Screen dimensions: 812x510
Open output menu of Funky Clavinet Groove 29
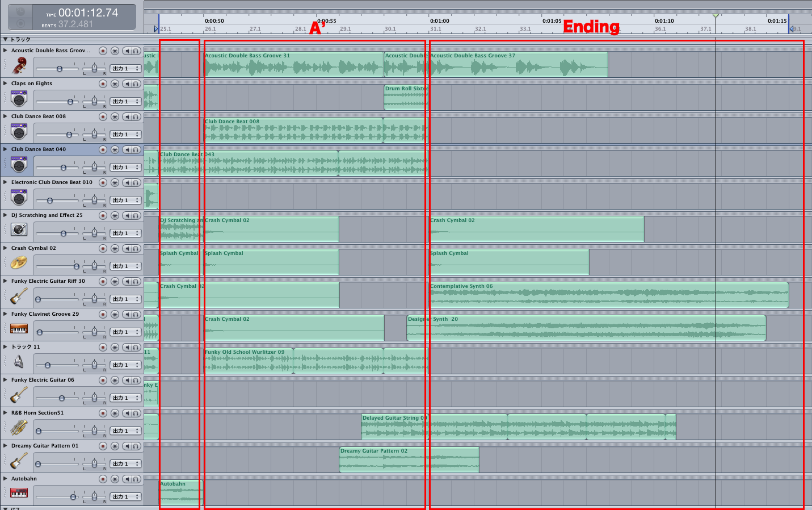(x=125, y=332)
